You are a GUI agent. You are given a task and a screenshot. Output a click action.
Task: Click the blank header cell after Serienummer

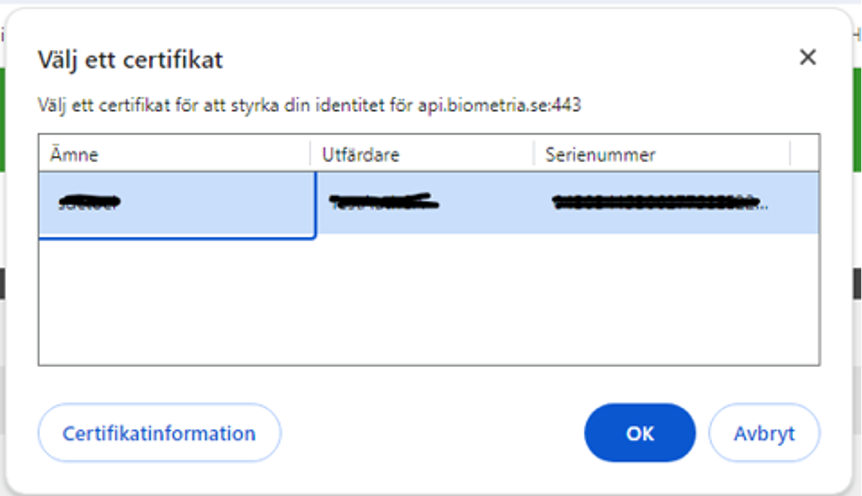(805, 154)
